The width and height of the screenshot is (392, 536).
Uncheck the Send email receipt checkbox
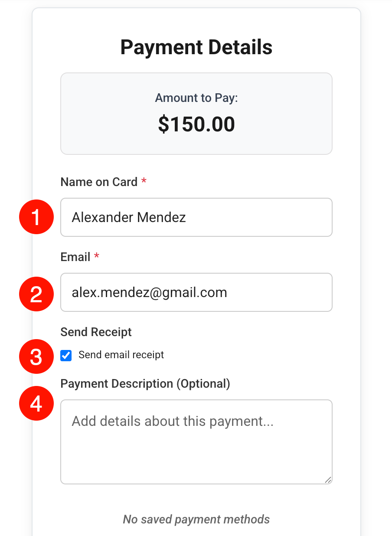(66, 356)
